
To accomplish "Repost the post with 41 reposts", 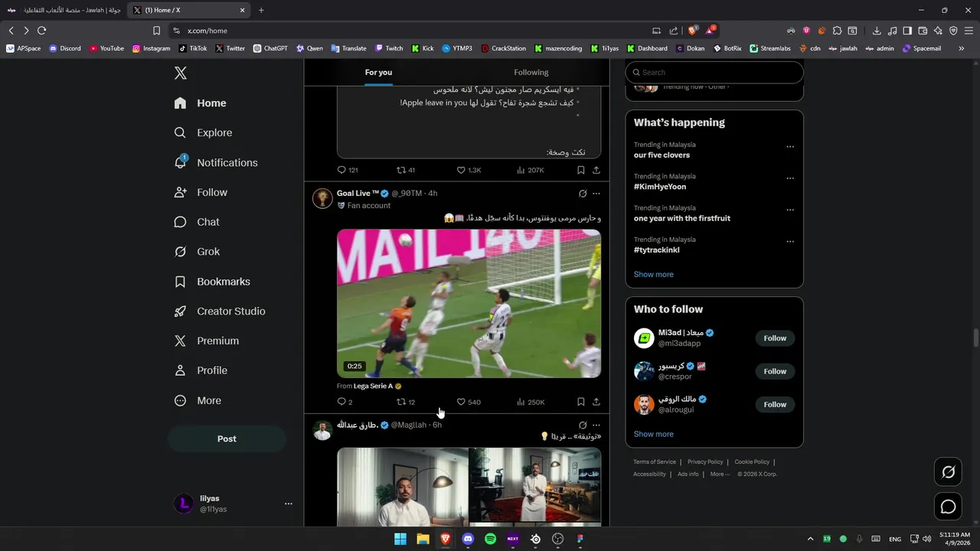I will tap(406, 170).
